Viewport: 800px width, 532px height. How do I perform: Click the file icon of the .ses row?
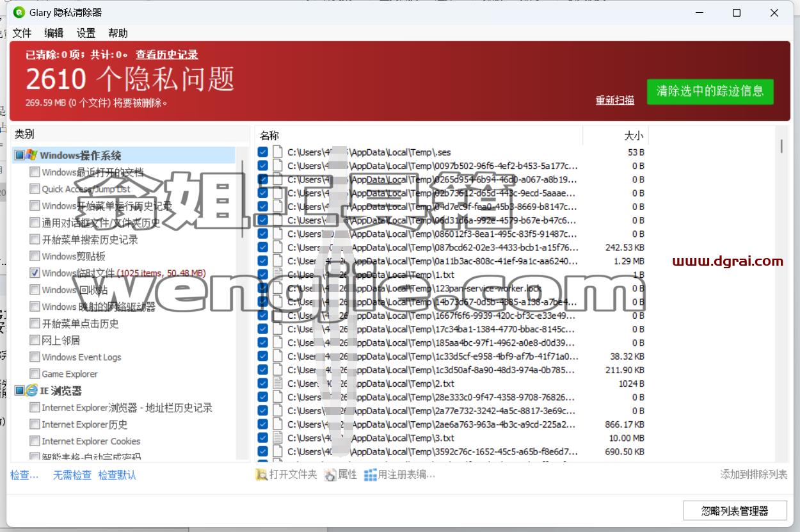coord(278,152)
